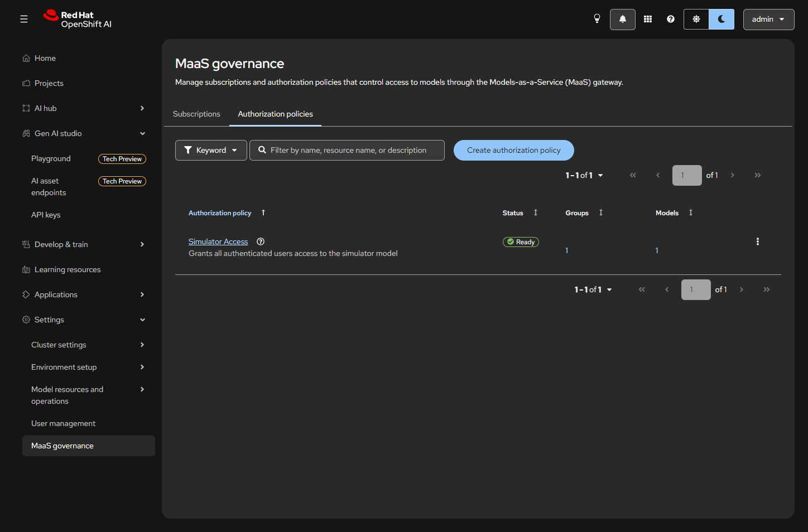Sort by Groups column
Screen dimensions: 808x532
pos(584,213)
